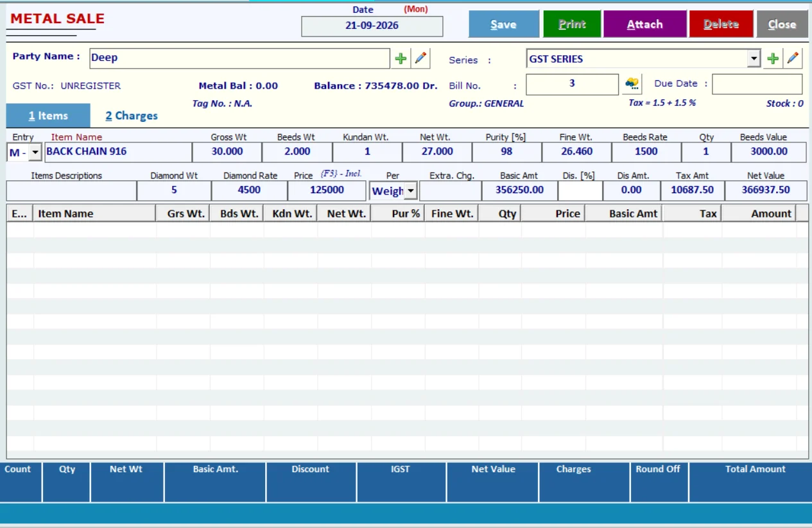Click the Purity [%] field showing 98
Screen dimensions: 812x528
tap(506, 152)
